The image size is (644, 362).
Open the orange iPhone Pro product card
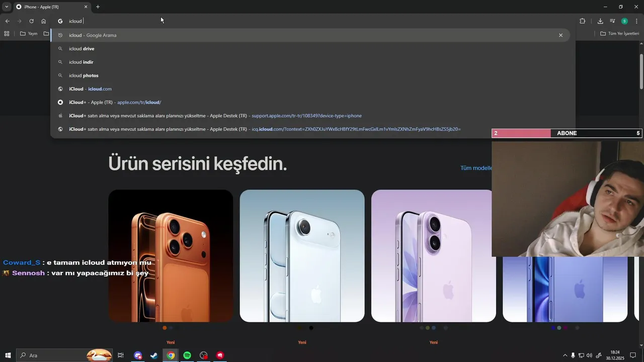(171, 256)
